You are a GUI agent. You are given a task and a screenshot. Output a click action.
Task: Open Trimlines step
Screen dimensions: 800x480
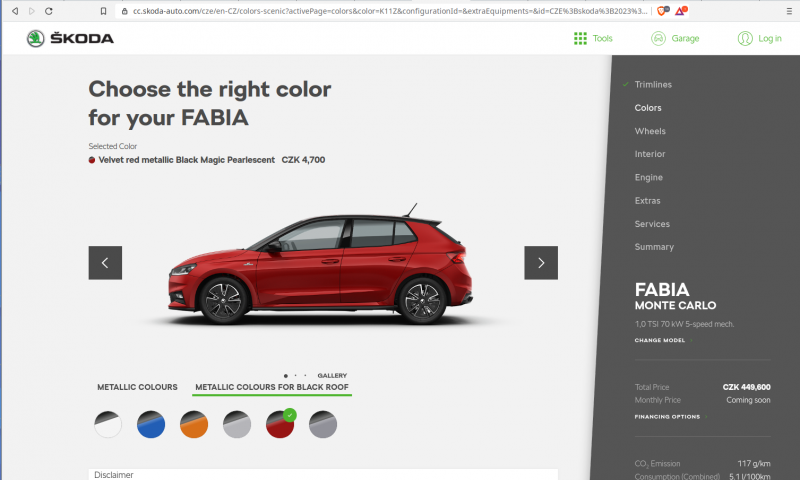coord(653,85)
